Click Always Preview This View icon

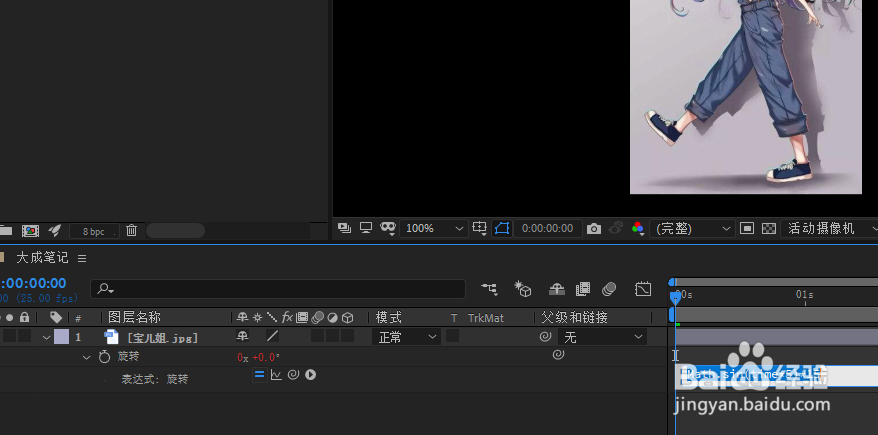pyautogui.click(x=344, y=228)
